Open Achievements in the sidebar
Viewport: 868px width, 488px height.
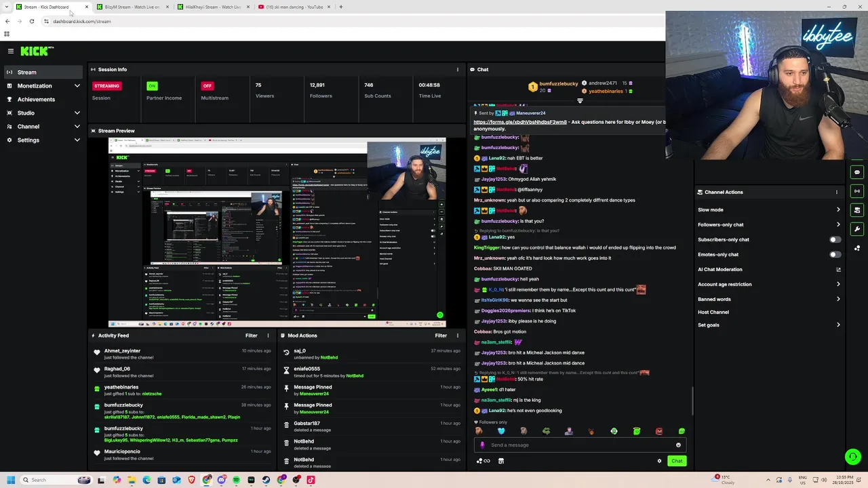(43, 100)
